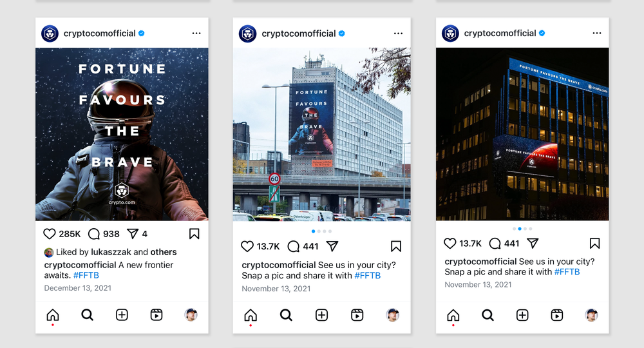Open cryptocomofficial username atop daytime billboard post

coord(299,34)
